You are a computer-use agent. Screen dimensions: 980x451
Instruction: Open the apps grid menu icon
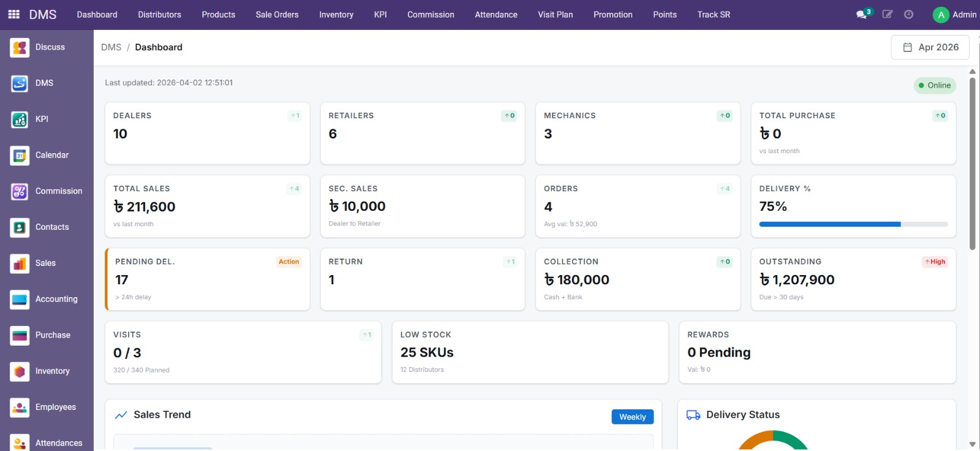(x=13, y=14)
